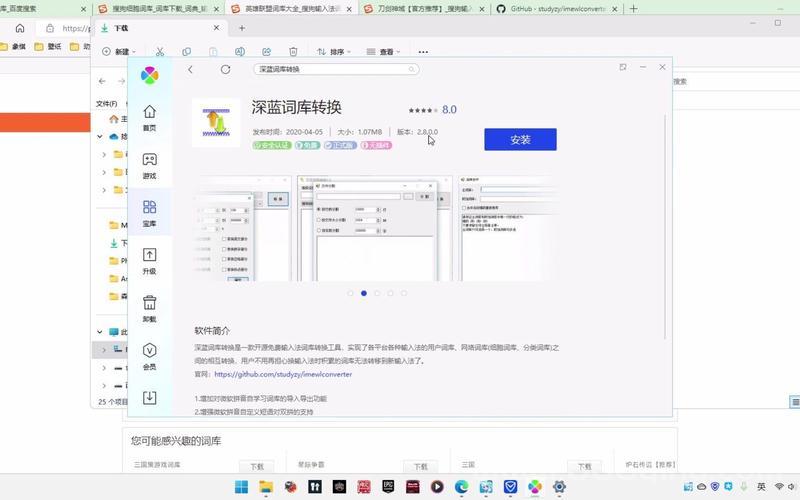The width and height of the screenshot is (800, 500).
Task: Open the three-dot more menu in File Explorer
Action: click(x=423, y=52)
